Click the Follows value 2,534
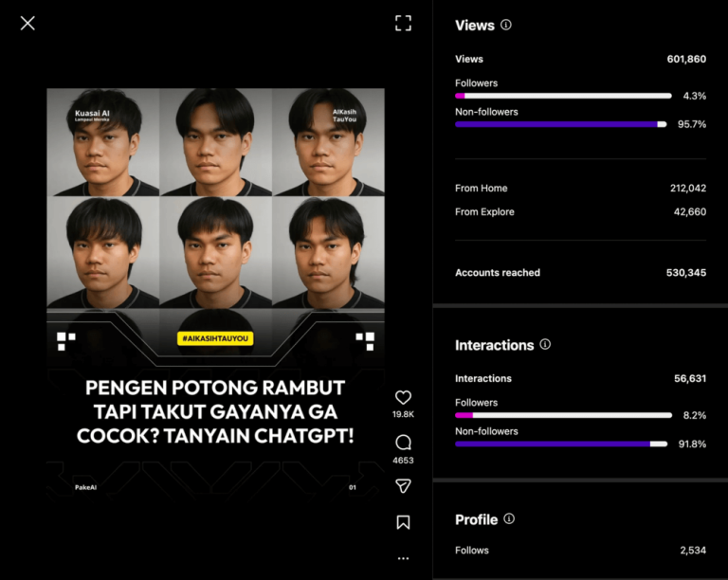Image resolution: width=728 pixels, height=580 pixels. [x=693, y=550]
